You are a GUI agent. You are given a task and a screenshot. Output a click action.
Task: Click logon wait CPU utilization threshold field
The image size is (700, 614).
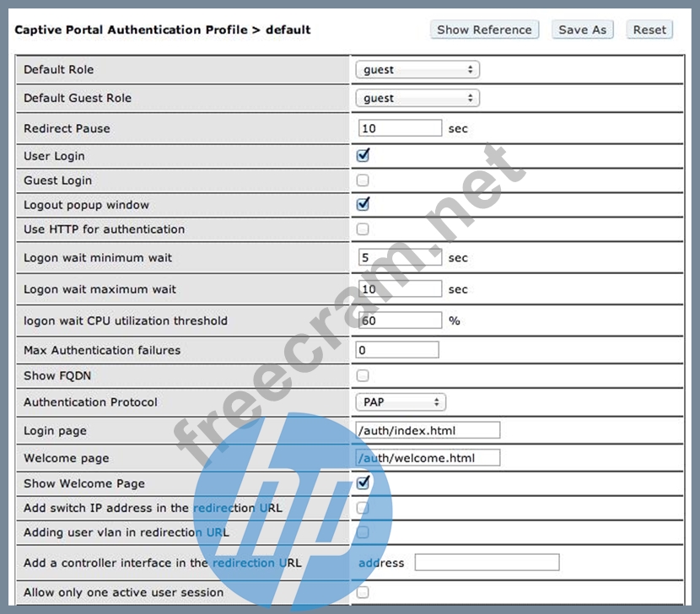click(x=400, y=320)
